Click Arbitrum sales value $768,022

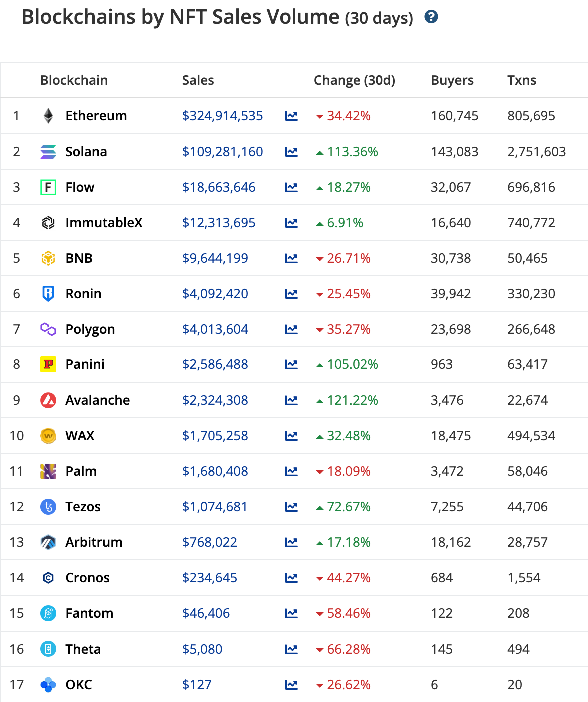(210, 542)
